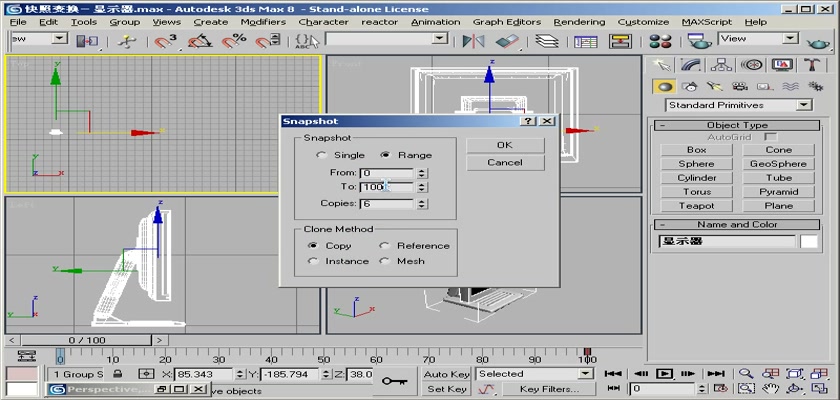Click Cancel in Snapshot dialog
Viewport: 840px width, 400px height.
(x=505, y=163)
